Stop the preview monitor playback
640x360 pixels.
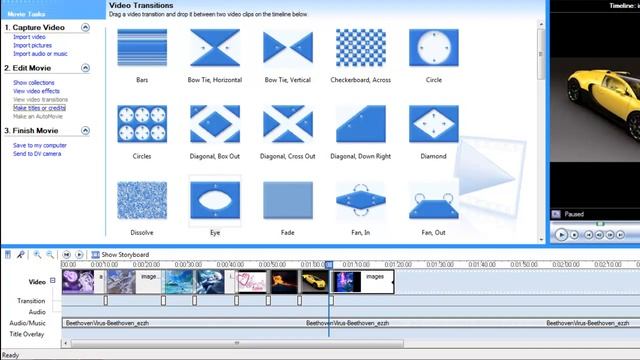pyautogui.click(x=574, y=235)
